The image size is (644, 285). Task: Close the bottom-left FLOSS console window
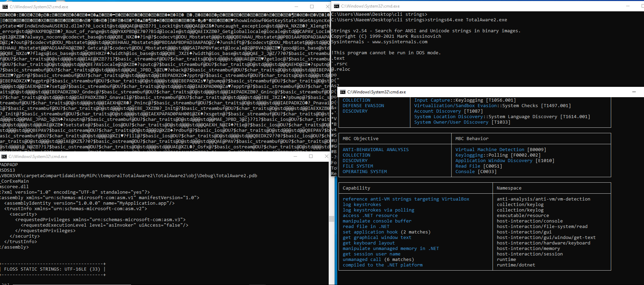point(326,157)
